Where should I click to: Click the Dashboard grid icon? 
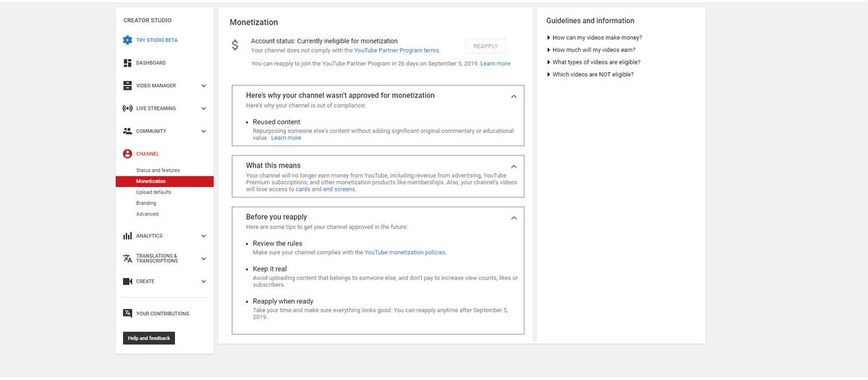tap(127, 63)
